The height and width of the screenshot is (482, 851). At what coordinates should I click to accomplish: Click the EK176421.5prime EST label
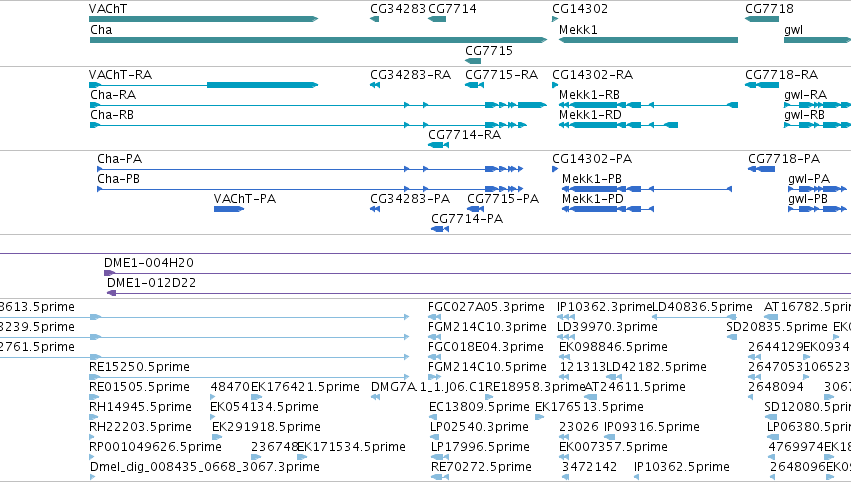pyautogui.click(x=305, y=387)
